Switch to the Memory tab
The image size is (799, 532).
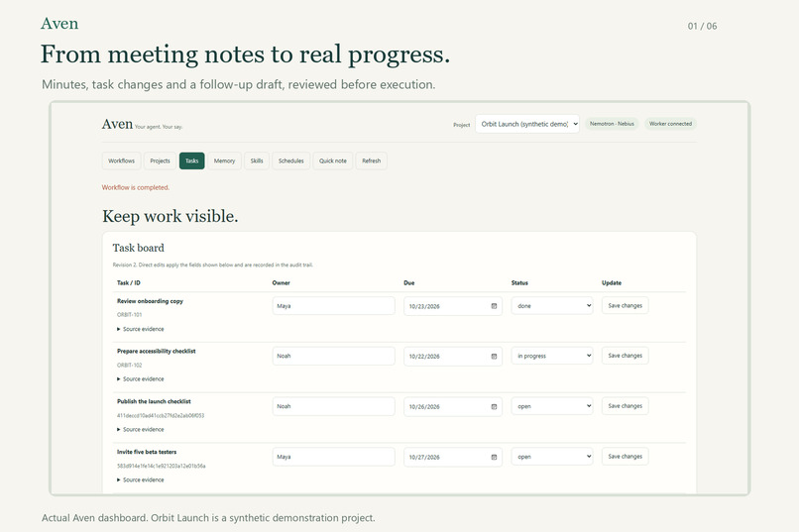(x=224, y=160)
